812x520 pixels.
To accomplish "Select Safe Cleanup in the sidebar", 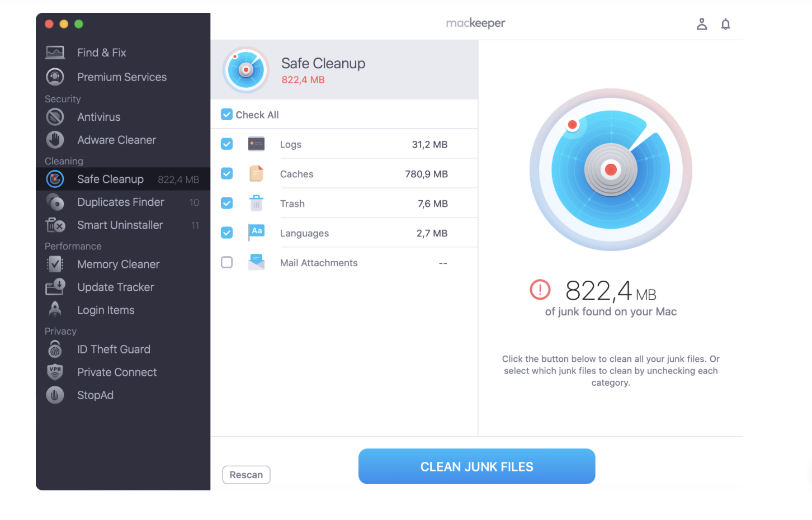I will 110,179.
